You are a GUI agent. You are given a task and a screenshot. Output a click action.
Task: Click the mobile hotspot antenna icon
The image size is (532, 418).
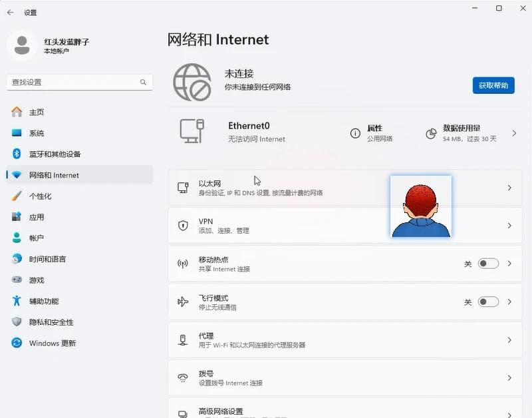pos(183,264)
